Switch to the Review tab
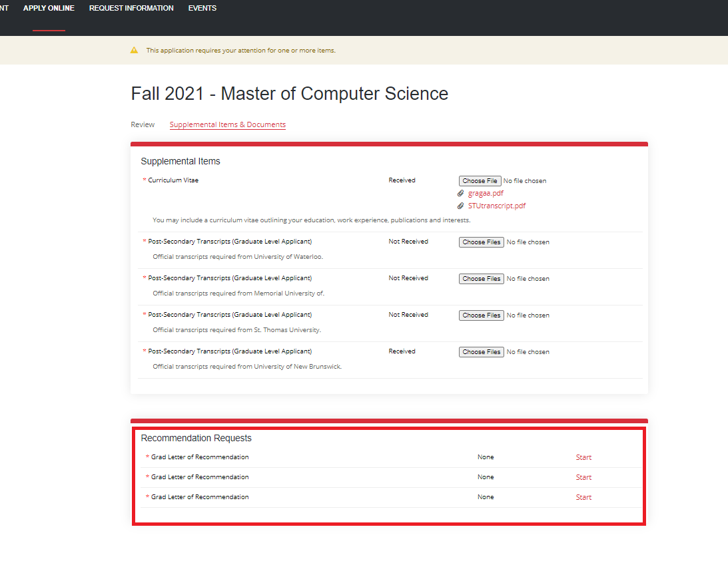 (143, 124)
